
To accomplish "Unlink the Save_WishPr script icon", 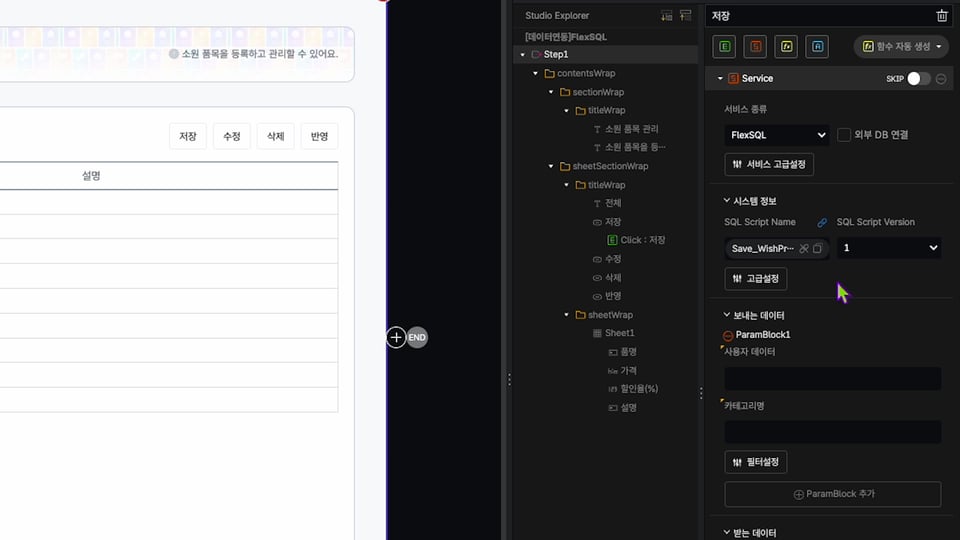I will (804, 249).
